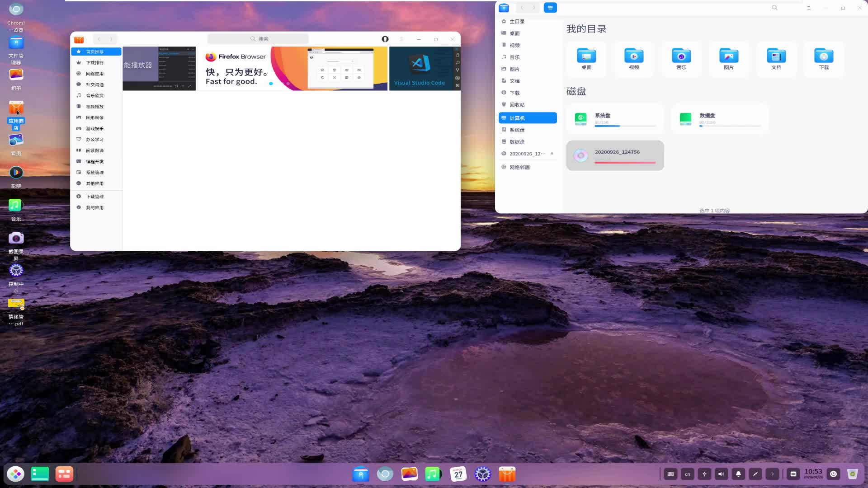Launch Control Center from the dock
The image size is (868, 488).
[x=482, y=474]
